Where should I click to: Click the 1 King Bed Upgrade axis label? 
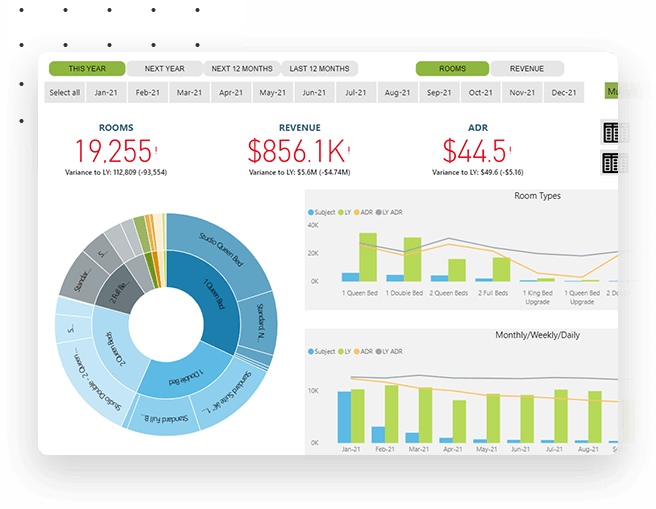[x=538, y=297]
